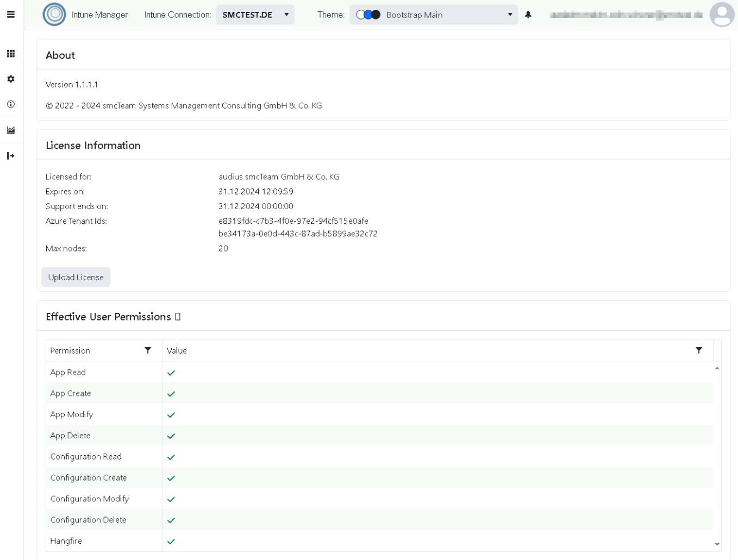Filter the Permission column
Viewport: 738px width, 560px height.
pos(148,350)
